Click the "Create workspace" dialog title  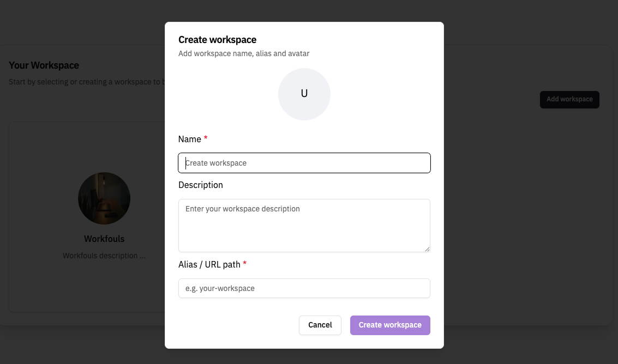[x=218, y=39]
